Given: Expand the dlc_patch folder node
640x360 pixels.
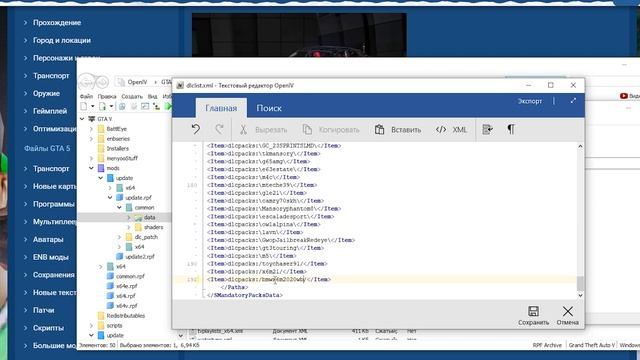Looking at the screenshot, I should point(119,237).
